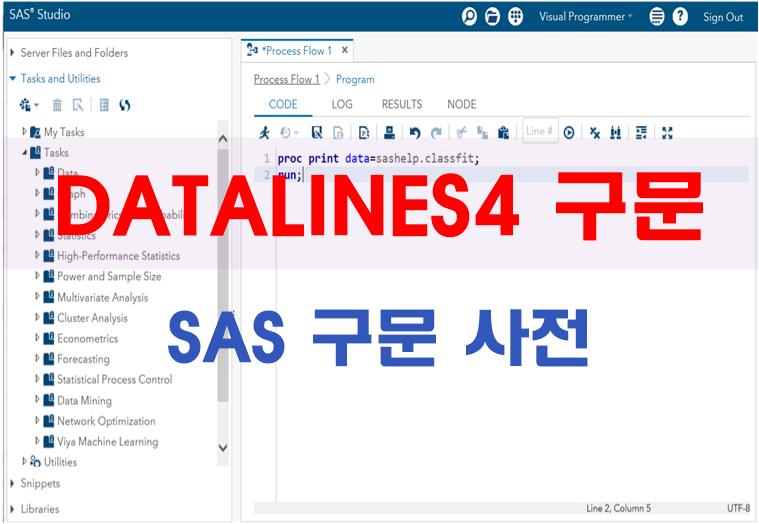Expand the Power and Sample Size folder

click(37, 276)
